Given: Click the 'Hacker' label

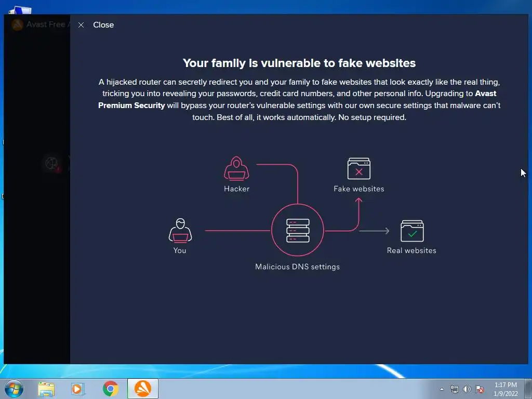Looking at the screenshot, I should pos(236,189).
